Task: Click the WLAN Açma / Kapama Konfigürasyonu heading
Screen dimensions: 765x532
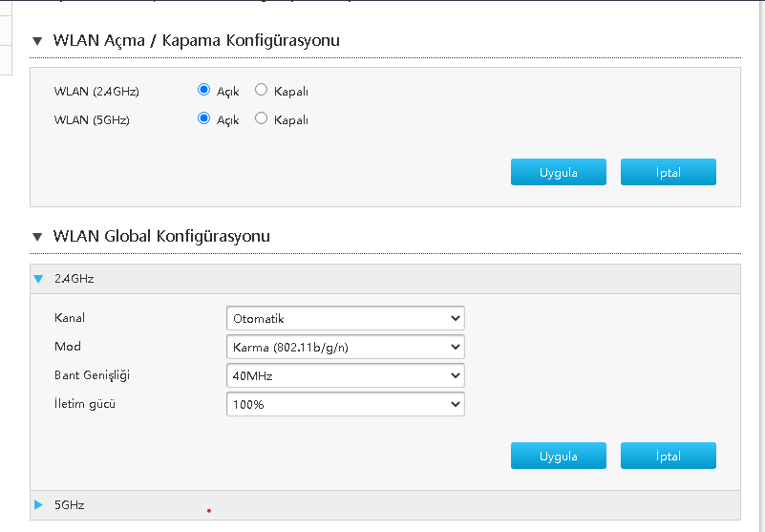Action: coord(197,41)
